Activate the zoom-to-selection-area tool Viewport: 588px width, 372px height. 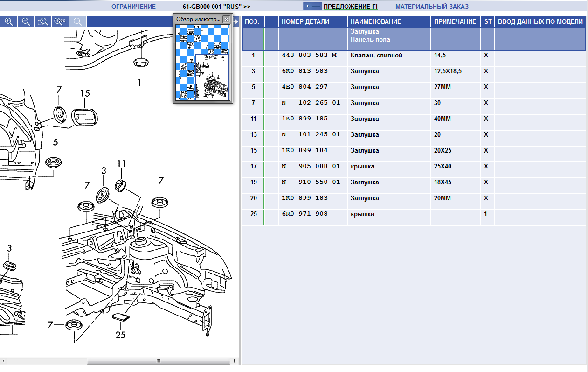(43, 21)
